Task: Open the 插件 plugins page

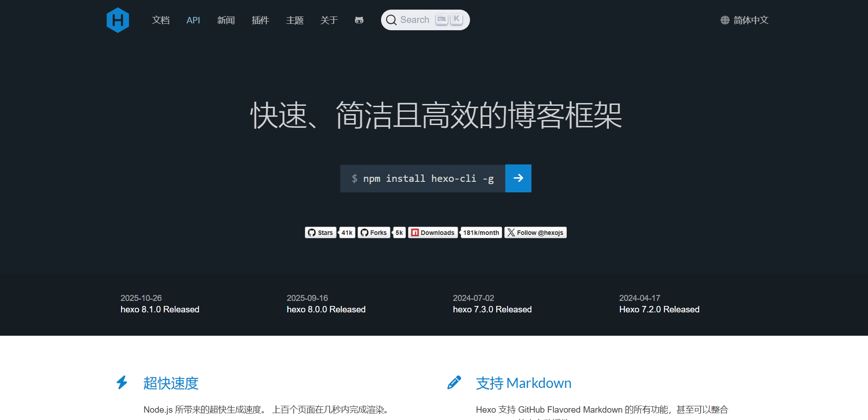Action: (260, 20)
